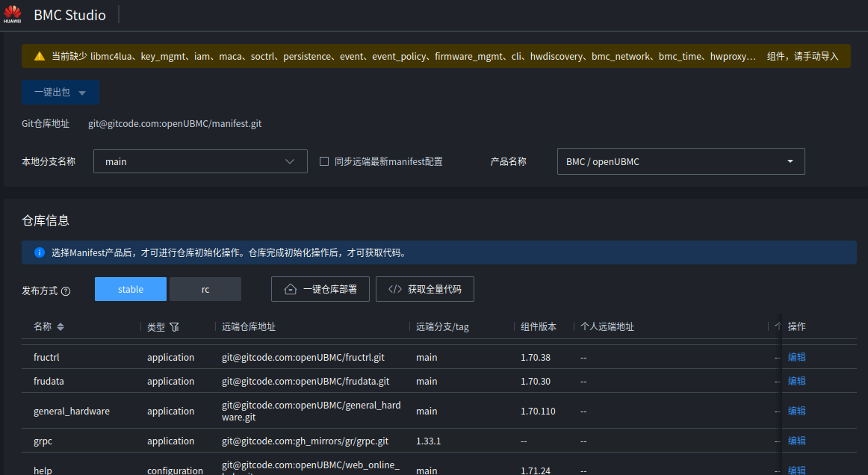Click the BMC Studio title
The image size is (868, 475).
(x=69, y=15)
